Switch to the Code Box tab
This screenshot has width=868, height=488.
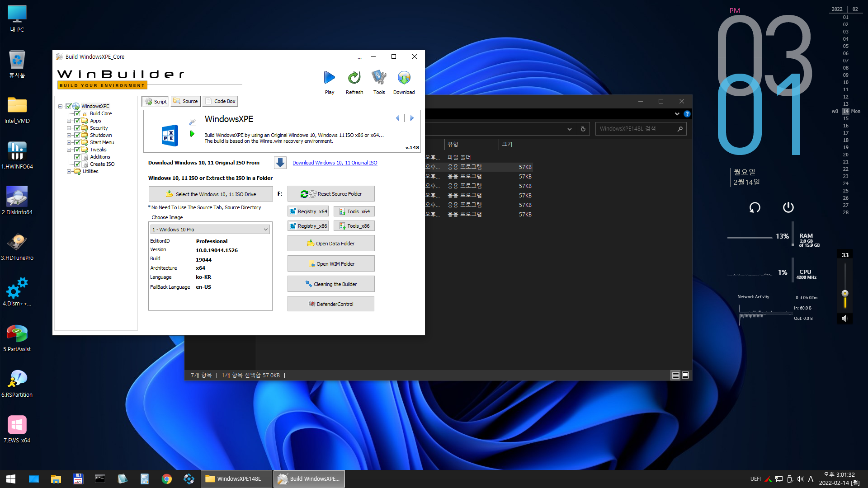coord(220,102)
